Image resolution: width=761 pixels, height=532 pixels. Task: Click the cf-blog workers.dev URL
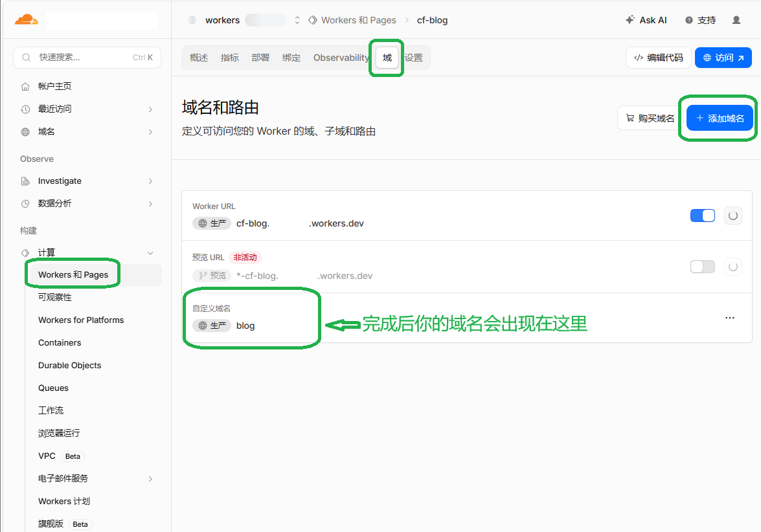pos(300,223)
